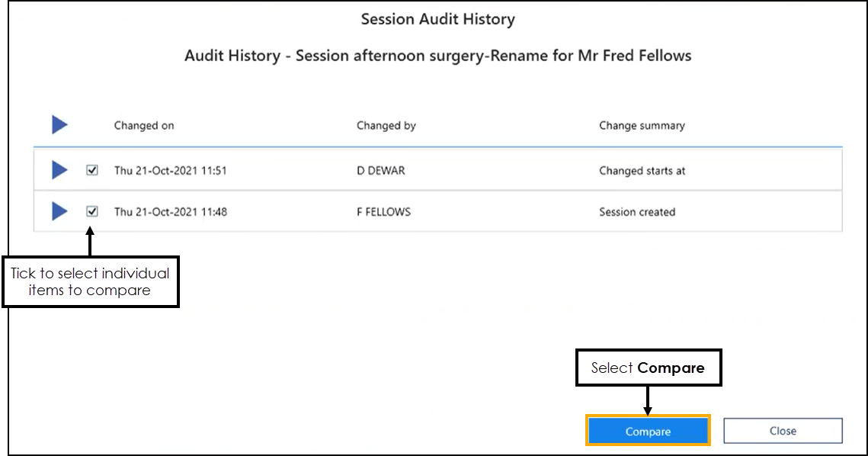Click the 'Tick to select individual items' callout
This screenshot has height=456, width=868.
(x=91, y=281)
